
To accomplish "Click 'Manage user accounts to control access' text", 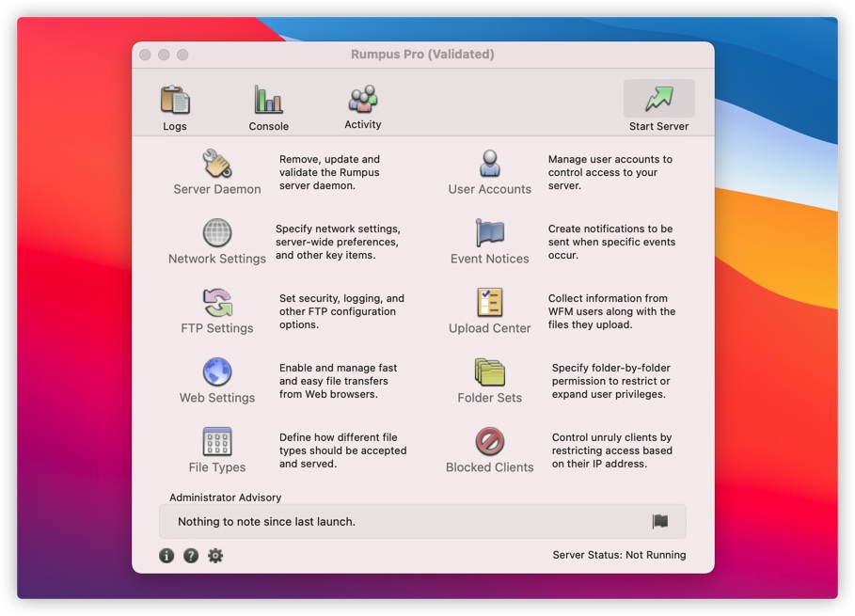I will point(610,172).
